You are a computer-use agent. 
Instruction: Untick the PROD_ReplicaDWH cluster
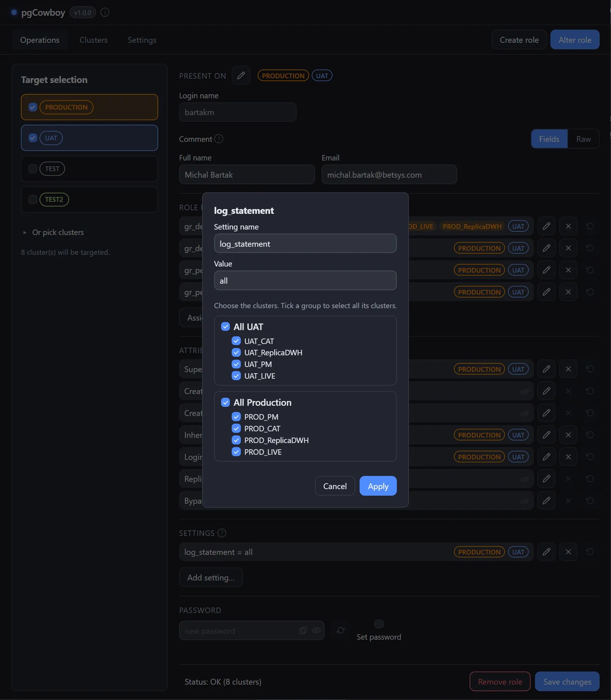236,440
